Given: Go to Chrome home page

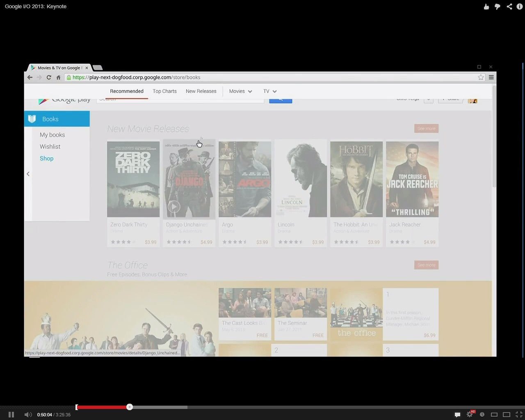Looking at the screenshot, I should 58,77.
